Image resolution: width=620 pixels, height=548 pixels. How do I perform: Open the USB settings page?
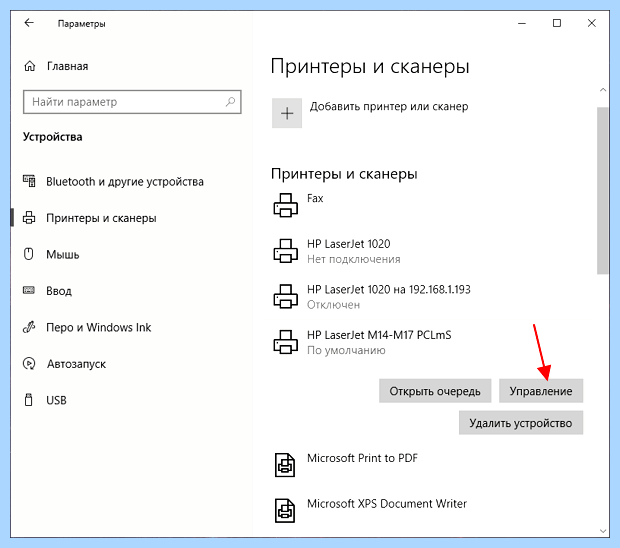coord(57,400)
